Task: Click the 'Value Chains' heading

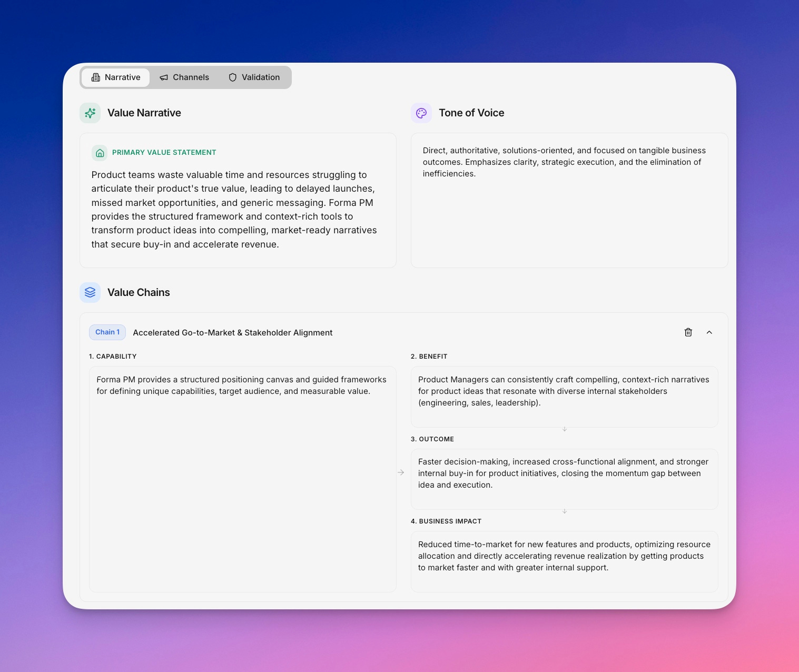Action: (x=139, y=292)
